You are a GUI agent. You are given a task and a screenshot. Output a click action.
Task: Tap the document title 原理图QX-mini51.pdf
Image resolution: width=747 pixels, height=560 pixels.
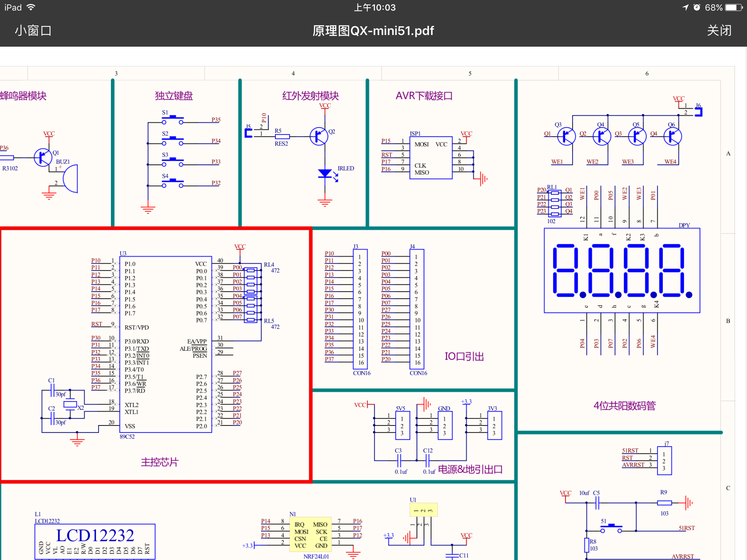(x=373, y=31)
